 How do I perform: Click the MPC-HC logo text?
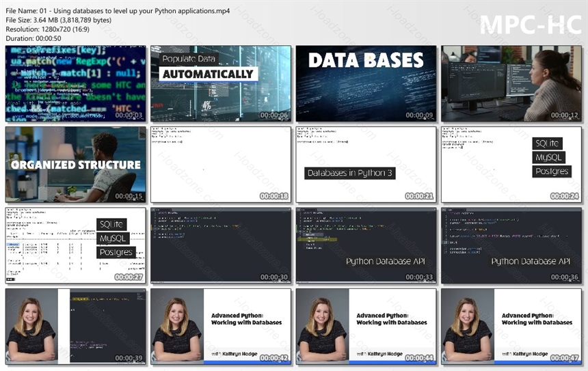[x=531, y=25]
